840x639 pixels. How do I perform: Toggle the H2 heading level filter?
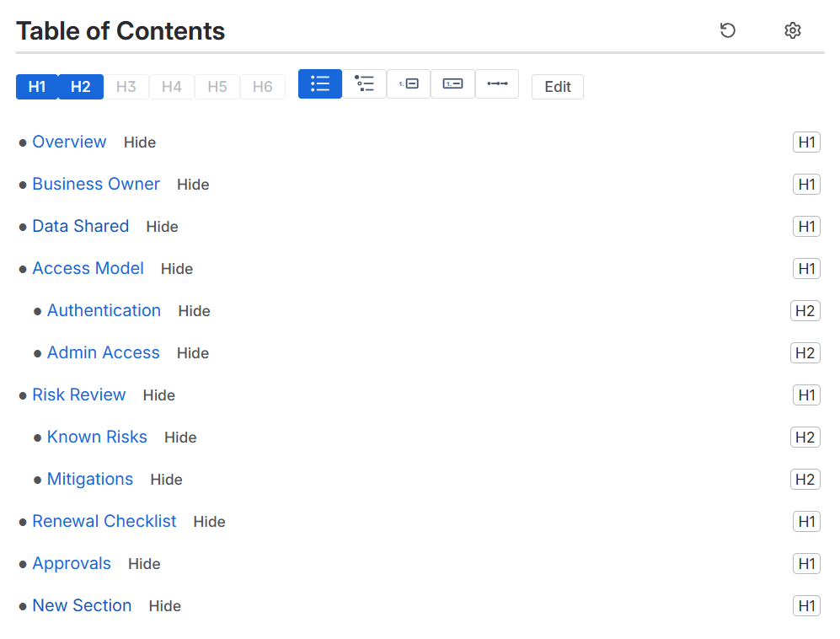[x=80, y=87]
